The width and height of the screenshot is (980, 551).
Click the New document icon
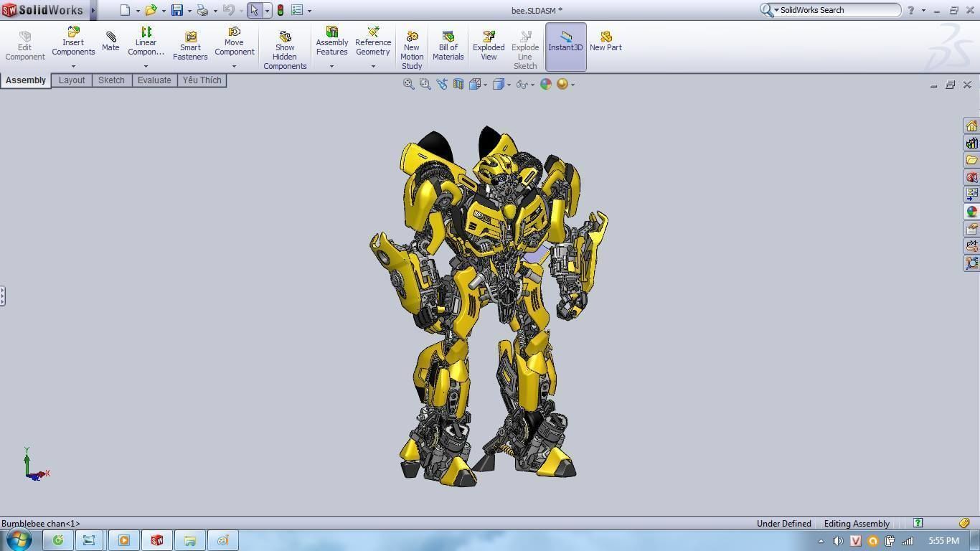(x=126, y=10)
